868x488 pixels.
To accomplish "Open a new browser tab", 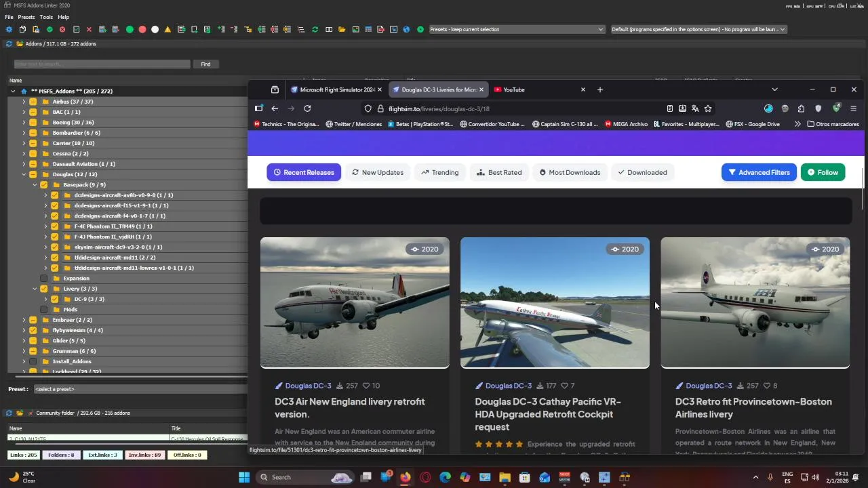I will click(599, 89).
